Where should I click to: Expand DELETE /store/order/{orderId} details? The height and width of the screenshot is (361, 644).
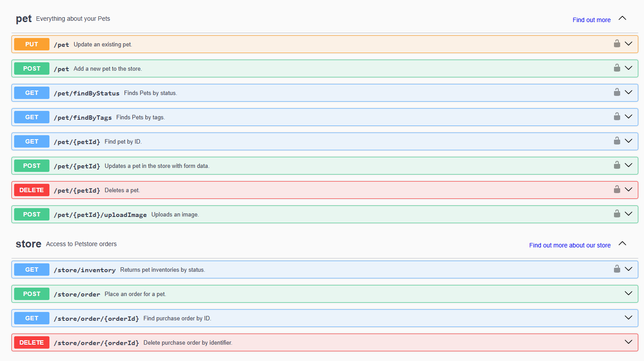[629, 342]
